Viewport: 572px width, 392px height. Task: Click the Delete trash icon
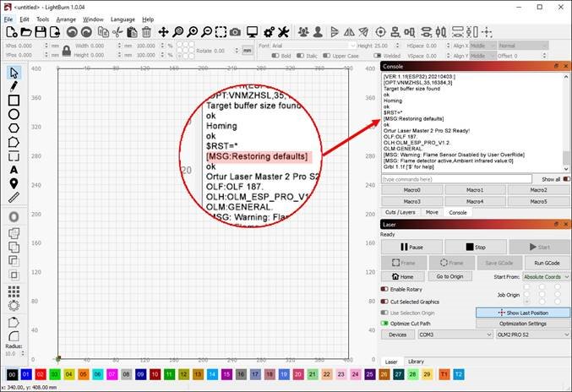pyautogui.click(x=147, y=32)
